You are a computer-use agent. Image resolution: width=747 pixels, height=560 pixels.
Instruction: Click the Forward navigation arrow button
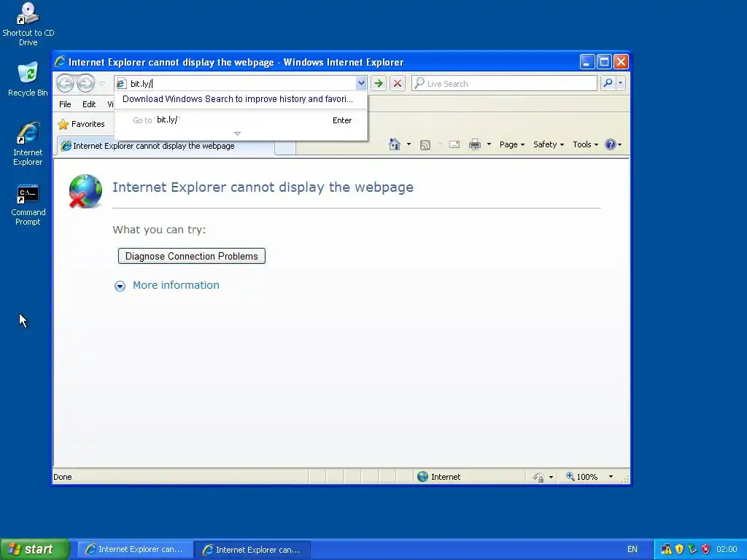(86, 83)
